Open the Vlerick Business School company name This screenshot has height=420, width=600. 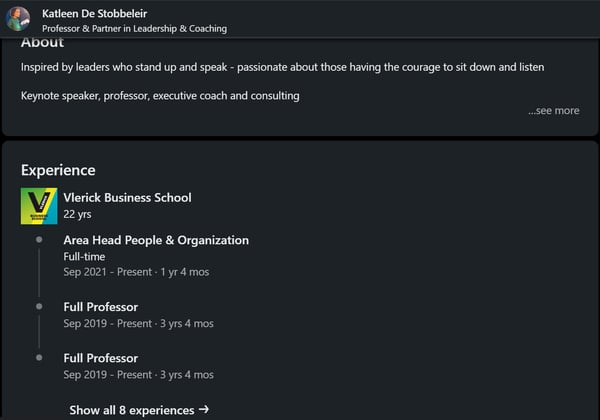pos(127,198)
